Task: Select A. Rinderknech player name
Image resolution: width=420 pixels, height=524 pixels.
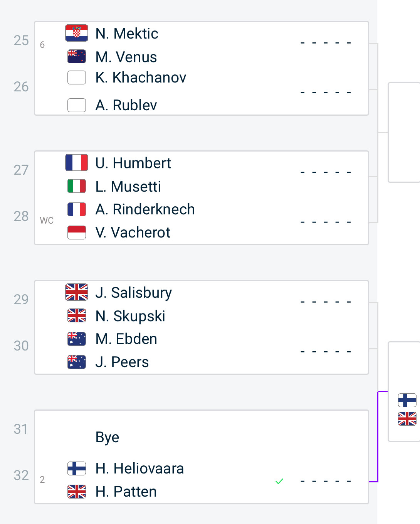Action: 145,209
